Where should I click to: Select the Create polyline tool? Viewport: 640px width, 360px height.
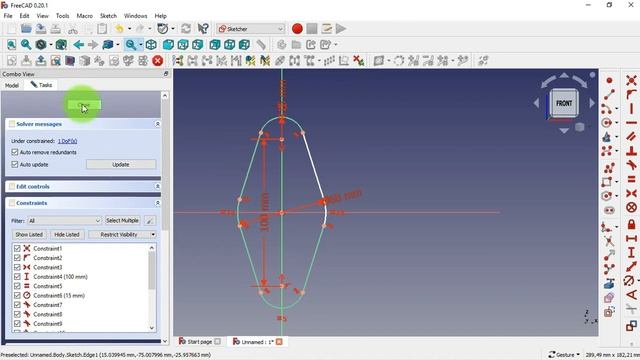pyautogui.click(x=609, y=168)
